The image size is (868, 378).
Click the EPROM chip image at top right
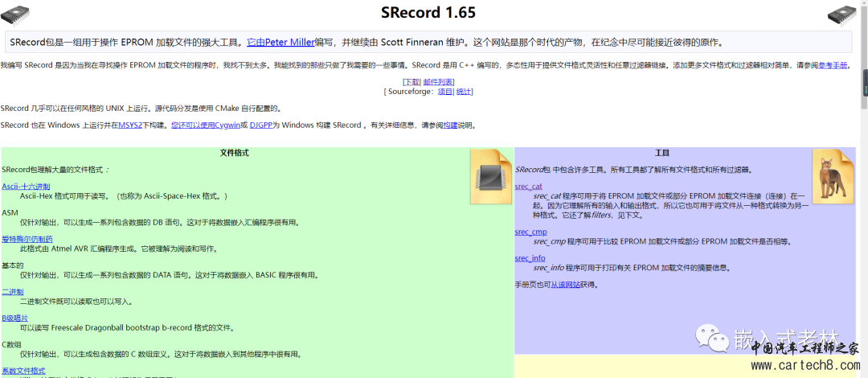[842, 14]
